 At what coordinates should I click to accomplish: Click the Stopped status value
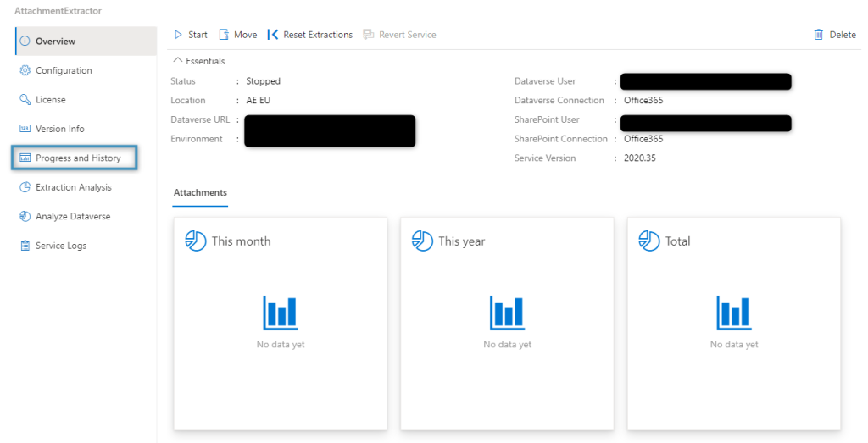pos(263,80)
